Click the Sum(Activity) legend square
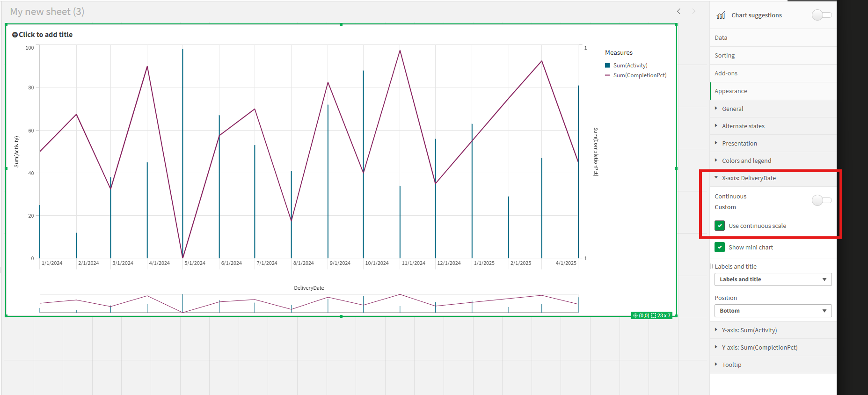Screen dimensions: 868x395 (607, 66)
